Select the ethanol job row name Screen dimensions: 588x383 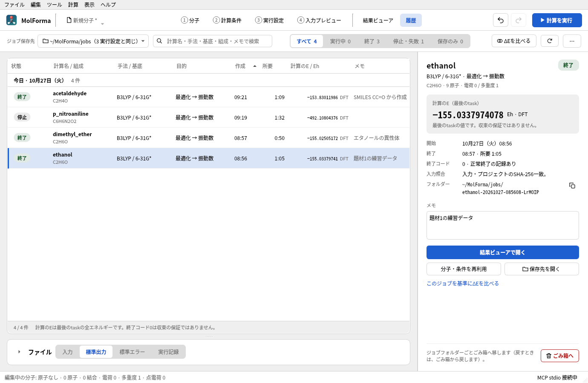pyautogui.click(x=63, y=154)
